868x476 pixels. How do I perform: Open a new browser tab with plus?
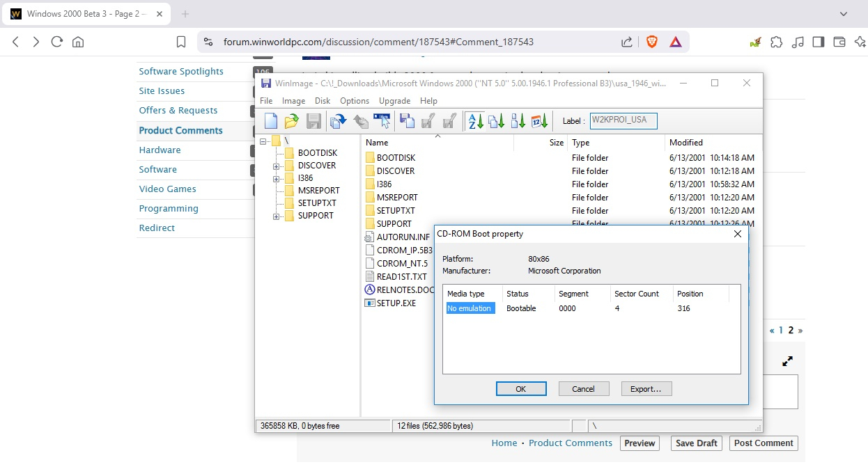coord(185,14)
